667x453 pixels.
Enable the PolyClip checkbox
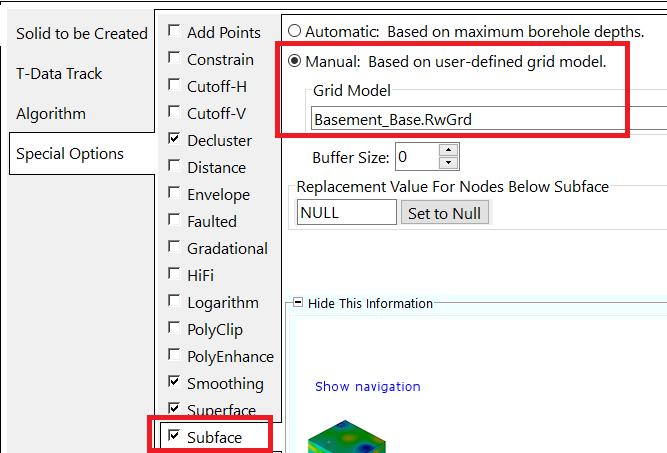click(x=175, y=329)
